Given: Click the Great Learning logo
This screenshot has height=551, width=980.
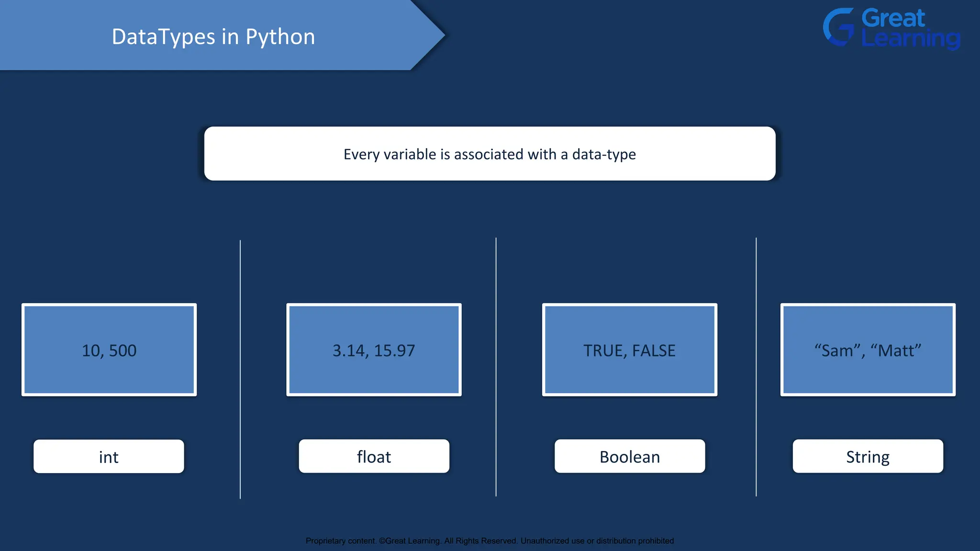Looking at the screenshot, I should tap(891, 28).
